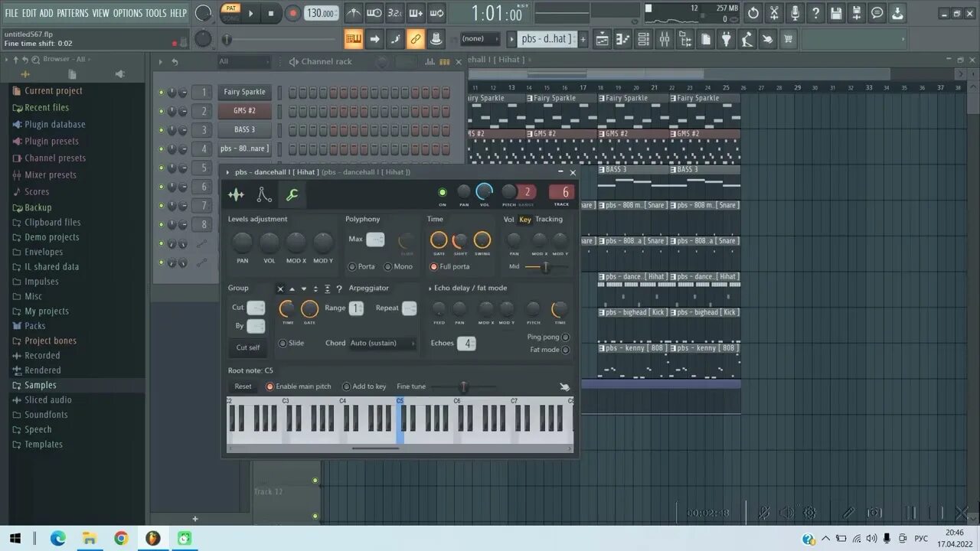
Task: Adjust the Mid key tracking slider
Action: pos(545,266)
